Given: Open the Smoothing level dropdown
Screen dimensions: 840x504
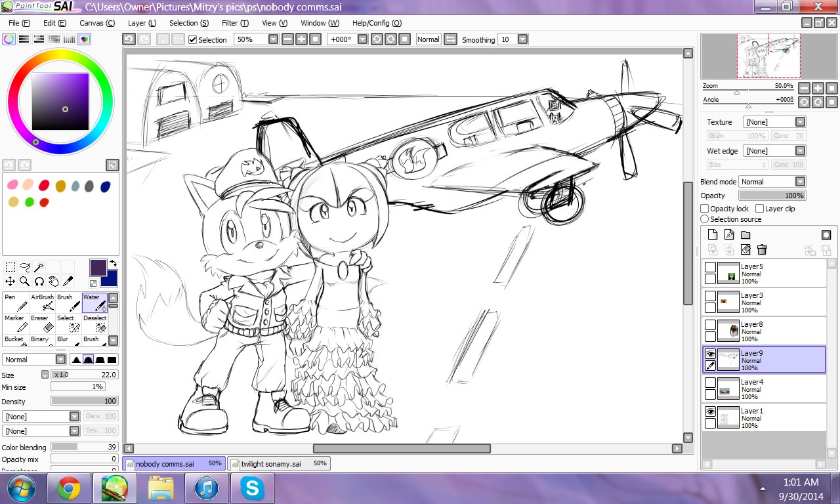Looking at the screenshot, I should (x=522, y=39).
